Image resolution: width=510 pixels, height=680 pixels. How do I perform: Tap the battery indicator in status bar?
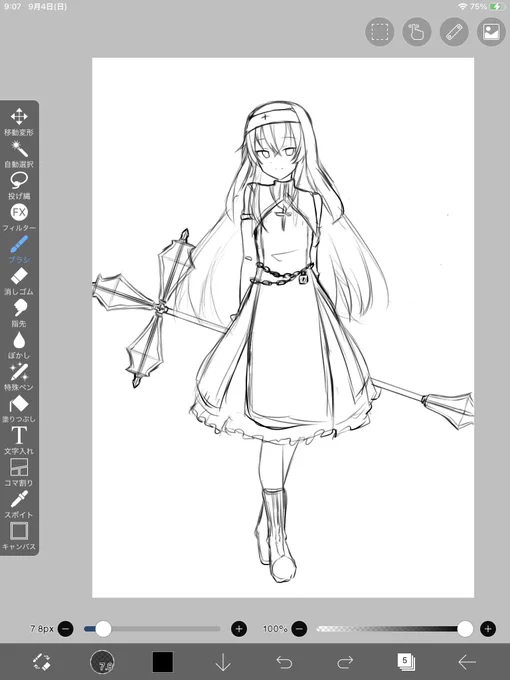[x=497, y=7]
